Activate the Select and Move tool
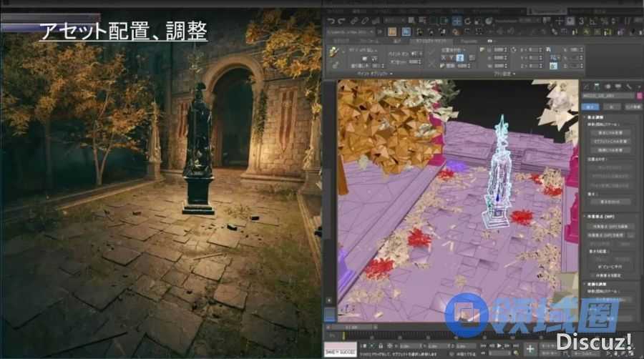 457,21
